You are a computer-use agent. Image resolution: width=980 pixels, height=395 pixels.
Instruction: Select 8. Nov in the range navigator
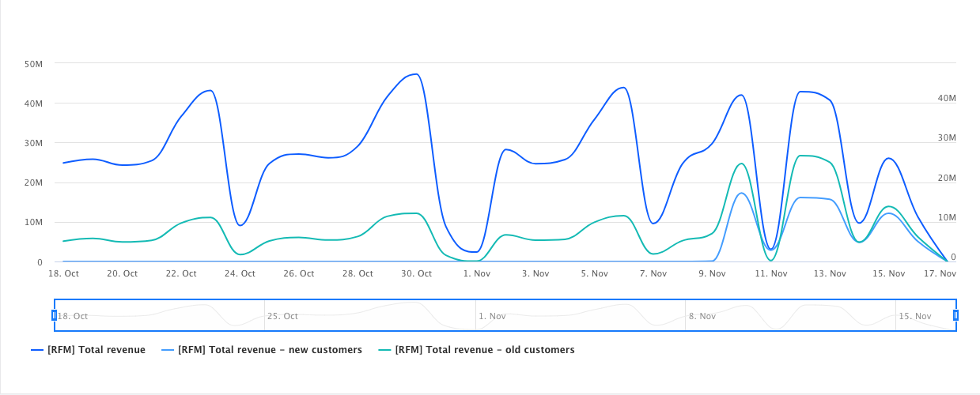click(702, 316)
